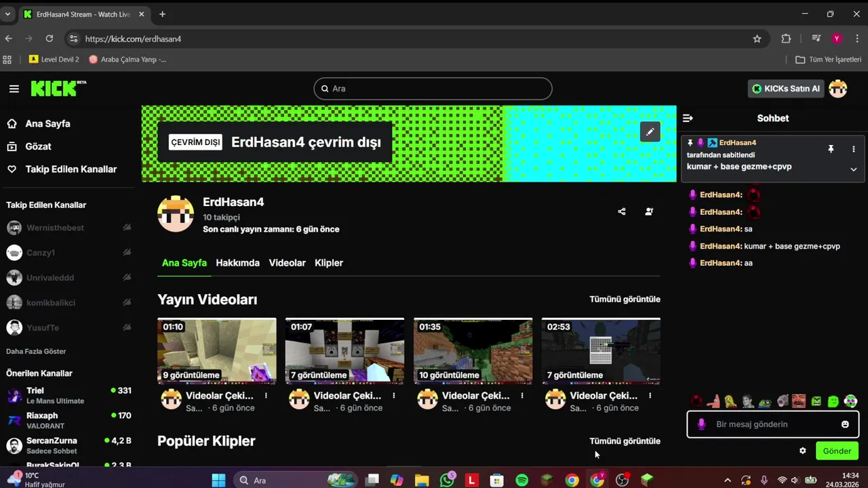Click the Kick search box
This screenshot has height=488, width=868.
(433, 89)
